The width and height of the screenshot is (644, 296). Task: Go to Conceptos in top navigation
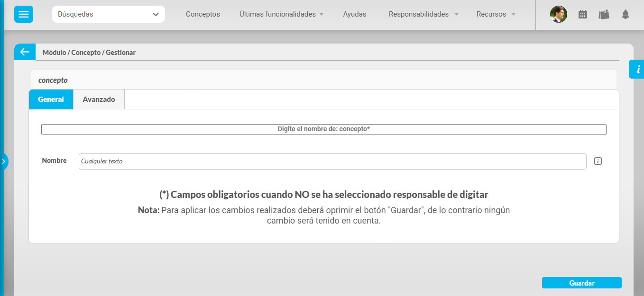pos(203,14)
